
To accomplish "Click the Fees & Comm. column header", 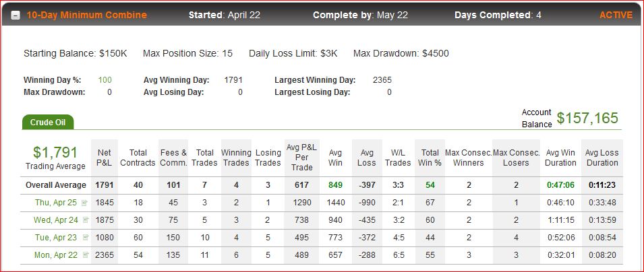I will pyautogui.click(x=173, y=158).
